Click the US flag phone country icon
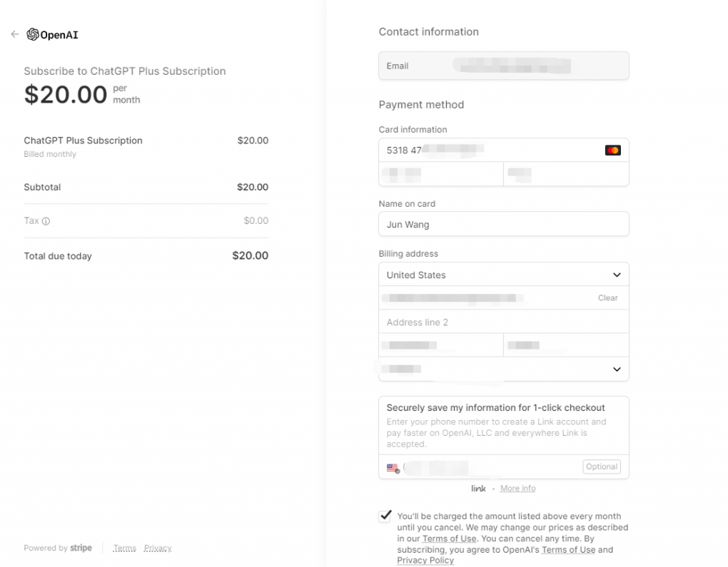Image resolution: width=728 pixels, height=567 pixels. tap(393, 468)
